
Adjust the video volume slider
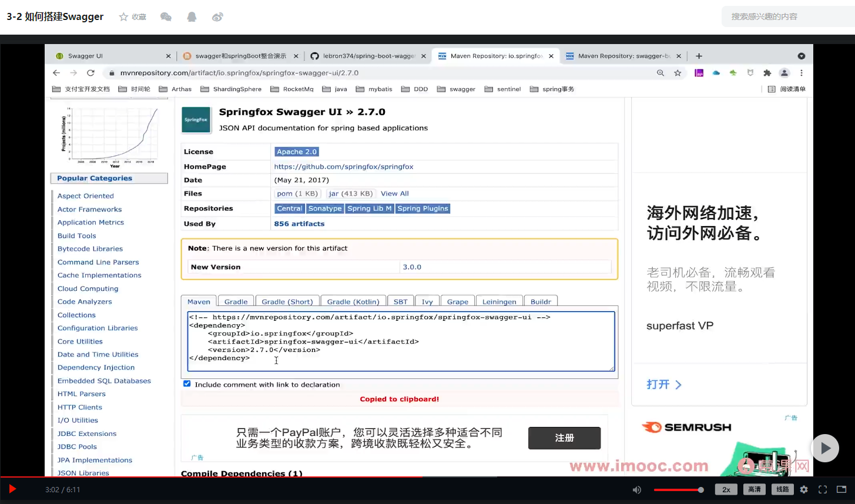coord(679,490)
